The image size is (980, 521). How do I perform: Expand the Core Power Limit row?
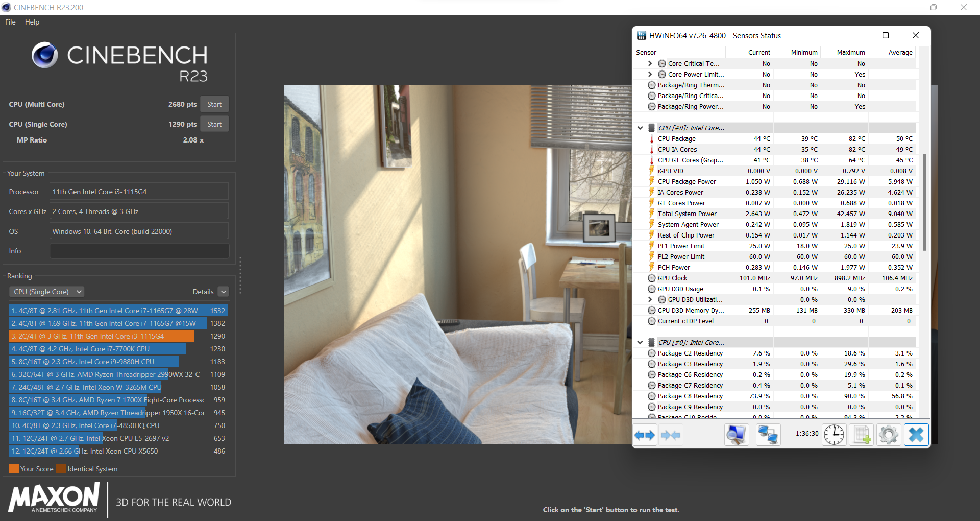click(650, 75)
